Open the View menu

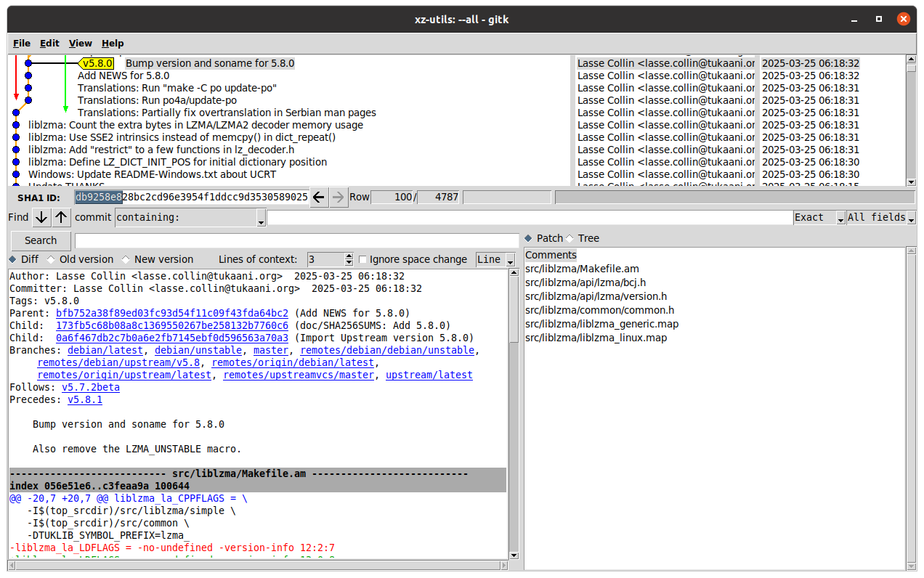tap(80, 44)
